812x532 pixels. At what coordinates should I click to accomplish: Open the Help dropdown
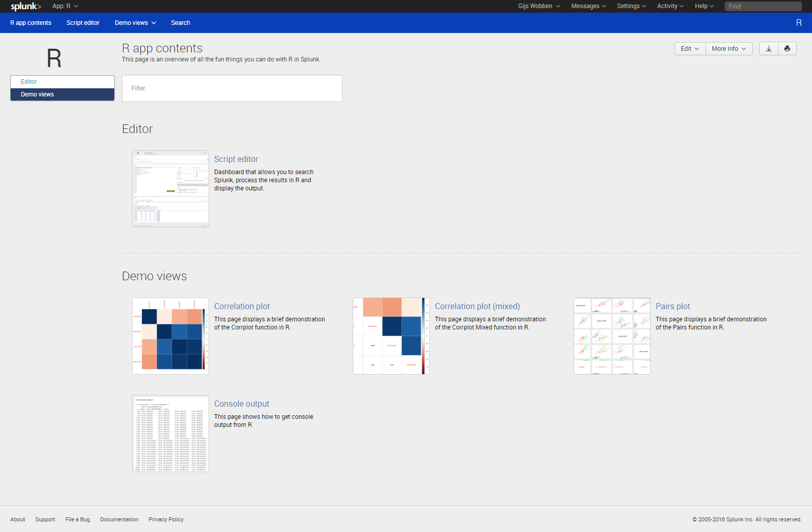[704, 6]
